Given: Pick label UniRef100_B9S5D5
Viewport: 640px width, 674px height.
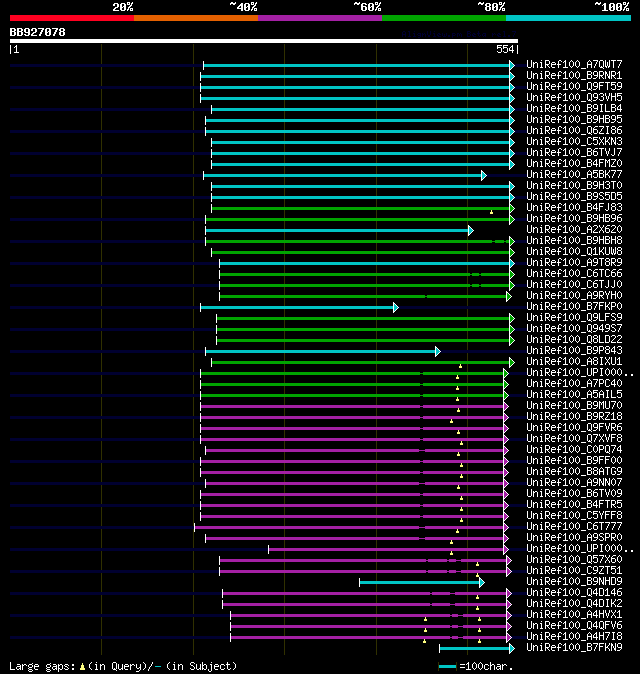Looking at the screenshot, I should (574, 196).
